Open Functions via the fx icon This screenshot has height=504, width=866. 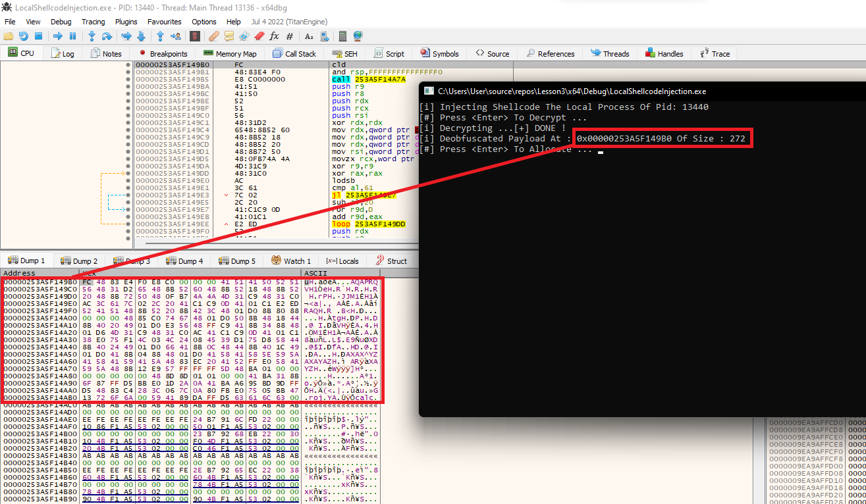coord(274,36)
